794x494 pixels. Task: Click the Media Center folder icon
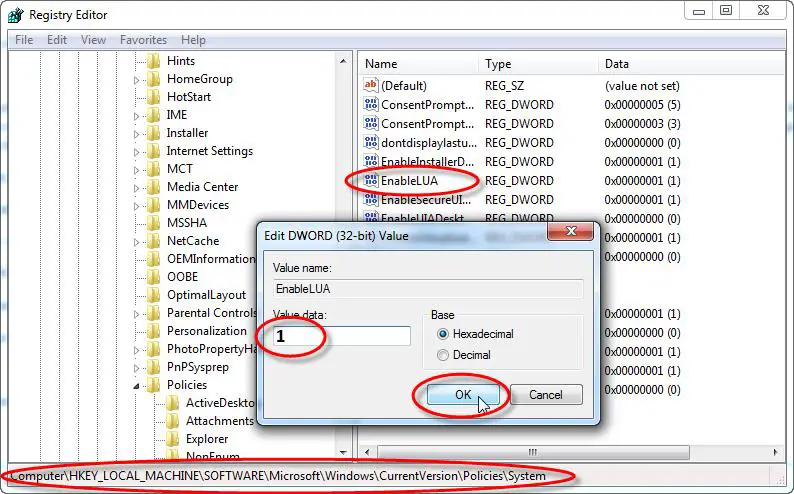click(x=153, y=187)
